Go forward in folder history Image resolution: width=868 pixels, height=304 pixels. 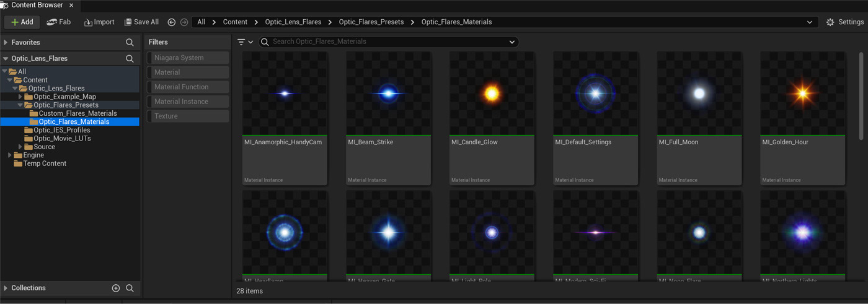tap(184, 22)
